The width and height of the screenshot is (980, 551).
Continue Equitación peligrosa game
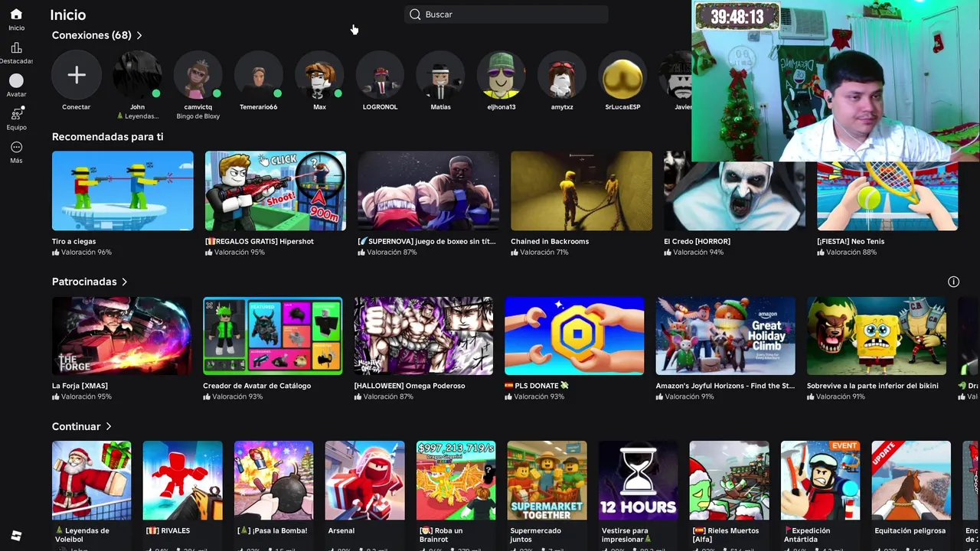click(911, 481)
